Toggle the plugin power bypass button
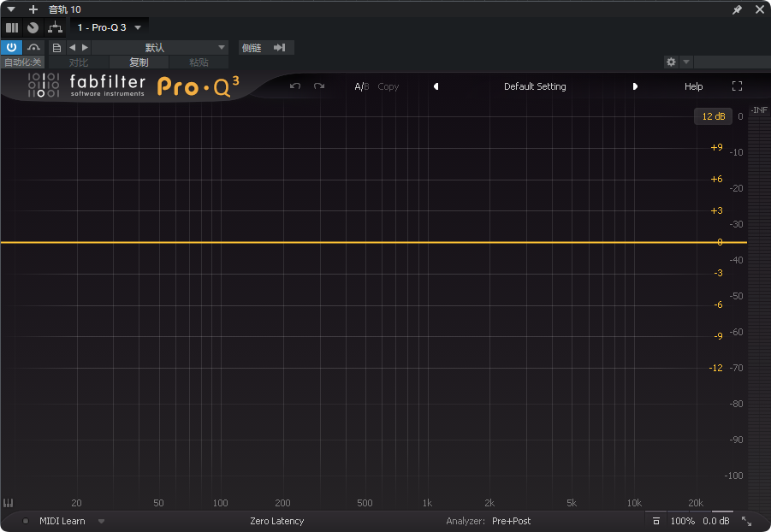Image resolution: width=771 pixels, height=532 pixels. click(x=11, y=47)
